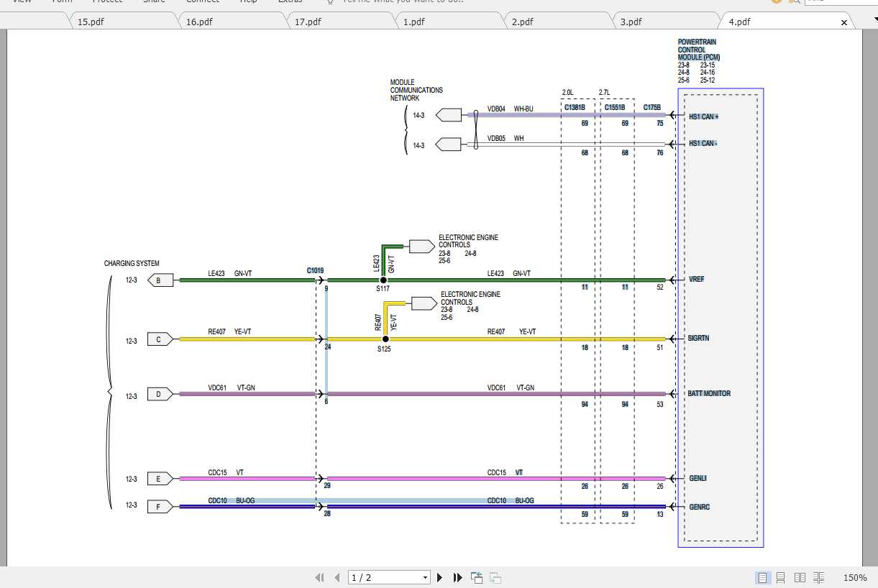This screenshot has height=588, width=878.
Task: Enable facing pages view mode
Action: (800, 577)
